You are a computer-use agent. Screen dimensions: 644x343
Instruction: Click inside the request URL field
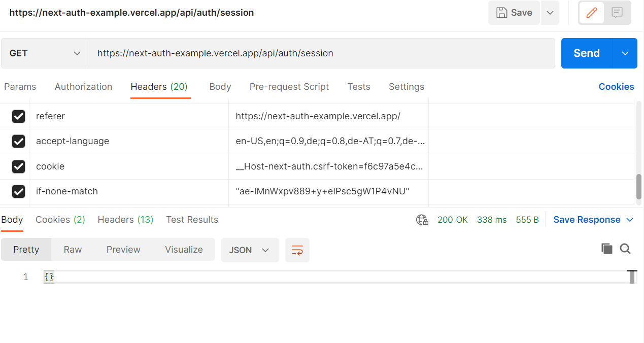[325, 53]
